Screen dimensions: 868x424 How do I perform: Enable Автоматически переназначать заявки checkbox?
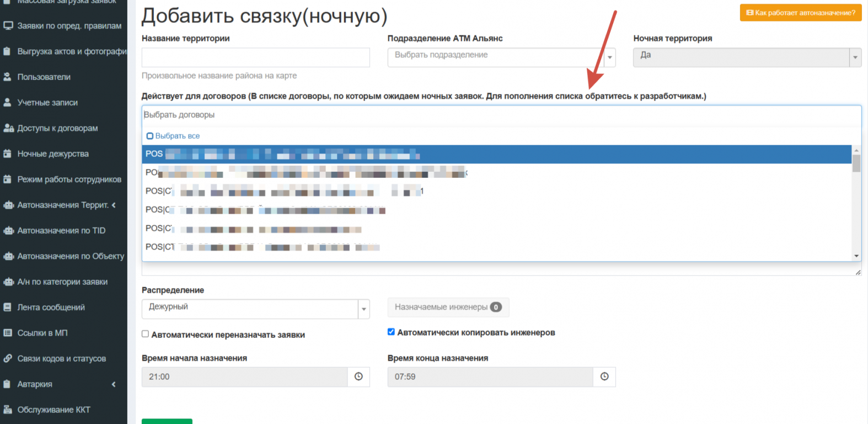tap(146, 334)
